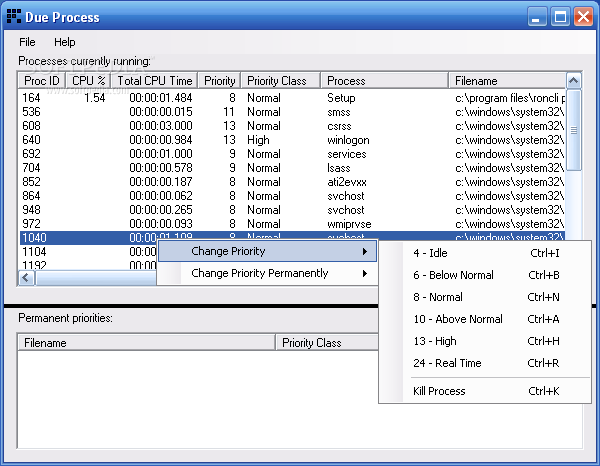600x466 pixels.
Task: Maximize the Due Process window
Action: (x=561, y=17)
